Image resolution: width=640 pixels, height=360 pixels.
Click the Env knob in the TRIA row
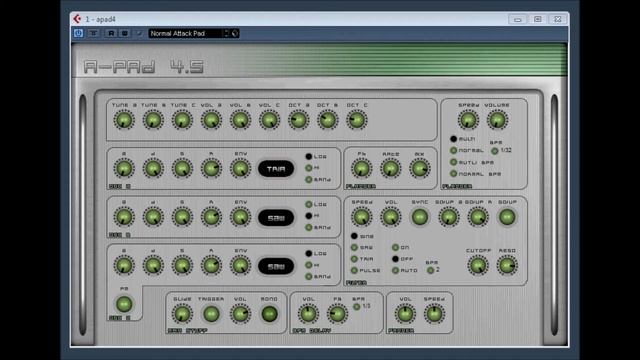point(240,169)
